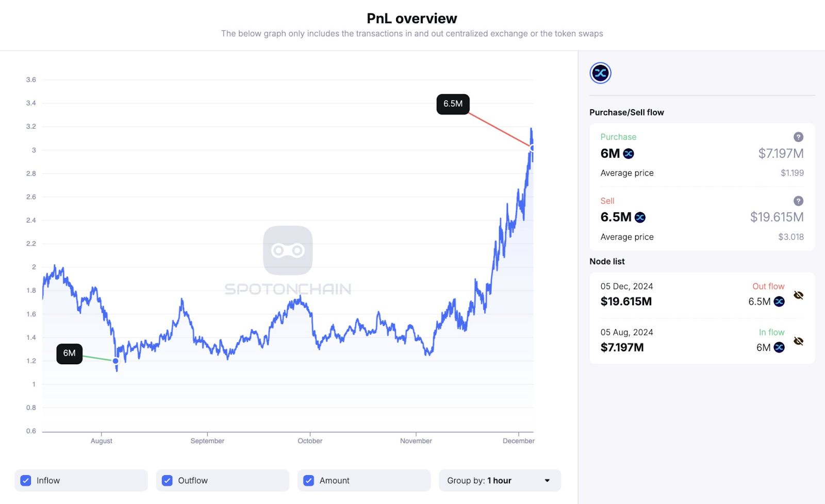Click the Spotonchain watermark logo on chart
825x504 pixels.
click(288, 251)
